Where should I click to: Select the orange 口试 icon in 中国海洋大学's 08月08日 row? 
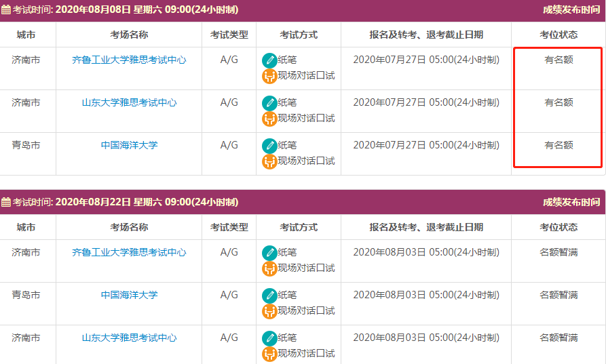point(269,161)
